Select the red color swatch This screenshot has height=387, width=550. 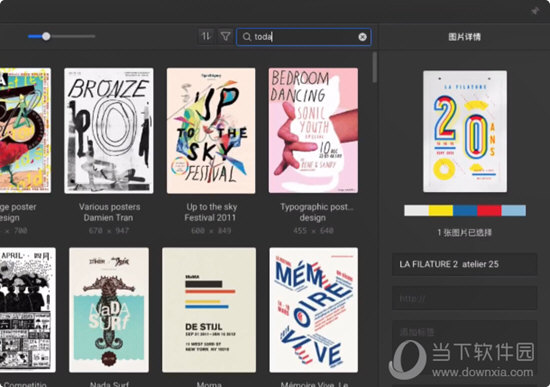pyautogui.click(x=489, y=211)
